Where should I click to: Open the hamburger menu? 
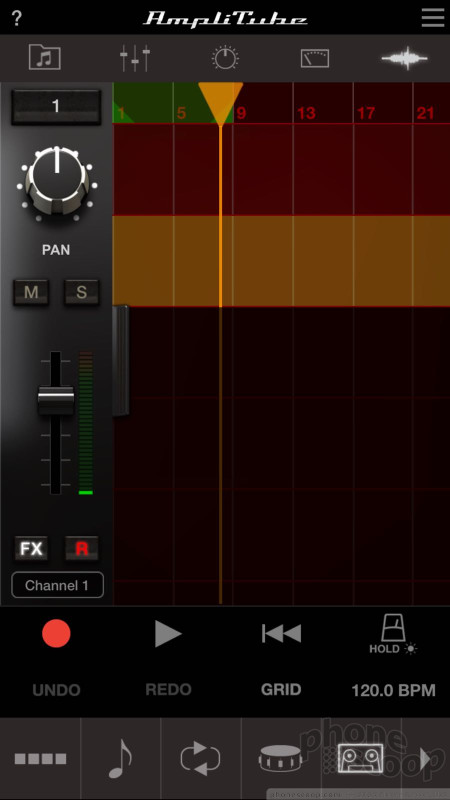tap(433, 18)
